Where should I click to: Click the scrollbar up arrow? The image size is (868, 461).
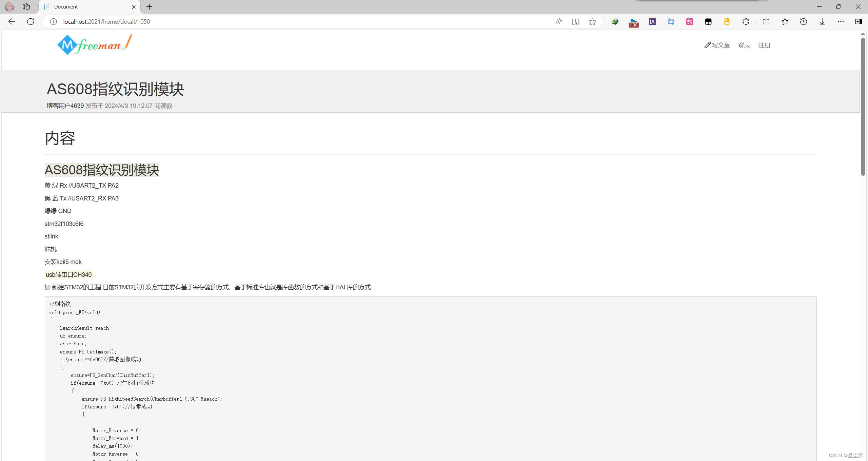point(863,34)
